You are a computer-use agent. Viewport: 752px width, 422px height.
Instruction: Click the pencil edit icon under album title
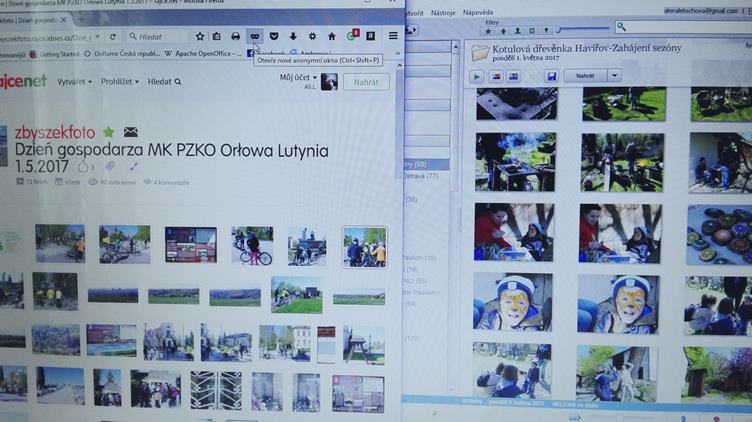pos(133,166)
